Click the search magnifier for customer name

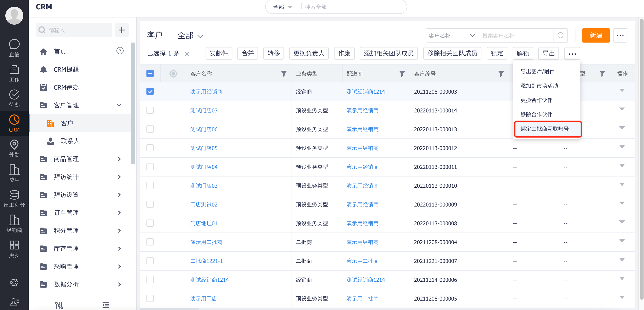pos(560,35)
